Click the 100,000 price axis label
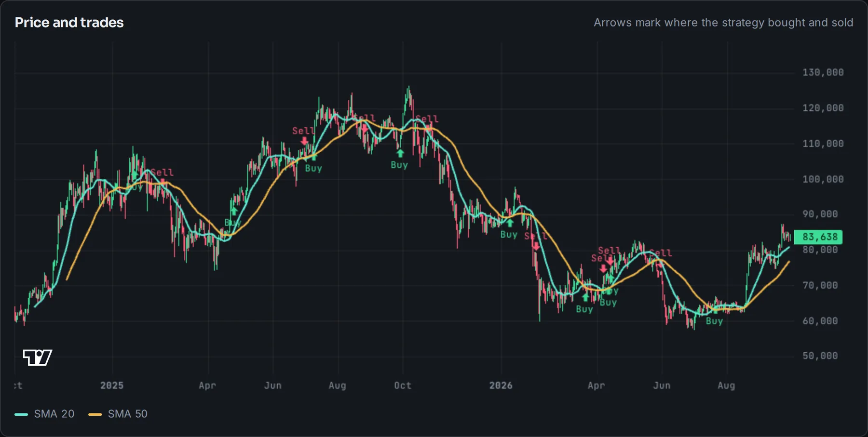The width and height of the screenshot is (868, 437). coord(823,179)
